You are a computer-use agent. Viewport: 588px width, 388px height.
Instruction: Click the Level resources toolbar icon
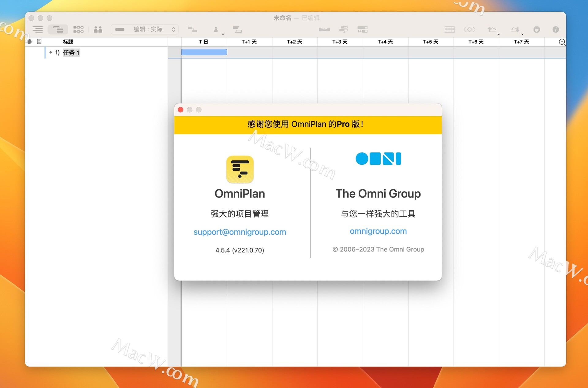click(x=324, y=29)
